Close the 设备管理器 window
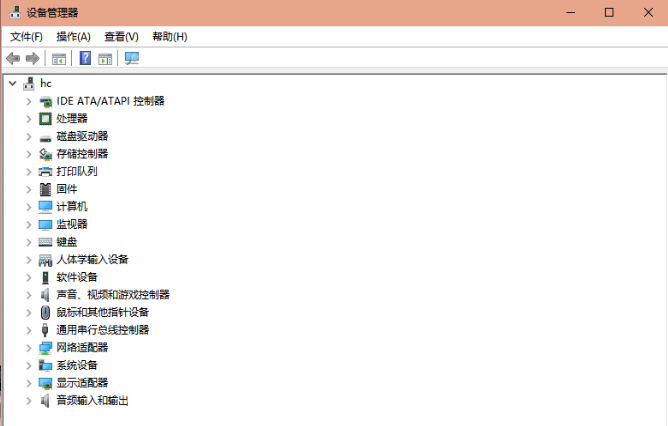This screenshot has height=426, width=668. (x=648, y=12)
